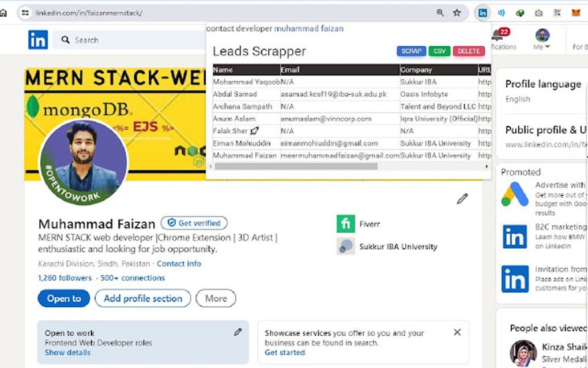Click the Get verified badge toggle
Screen dimensions: 588x368
pyautogui.click(x=194, y=223)
